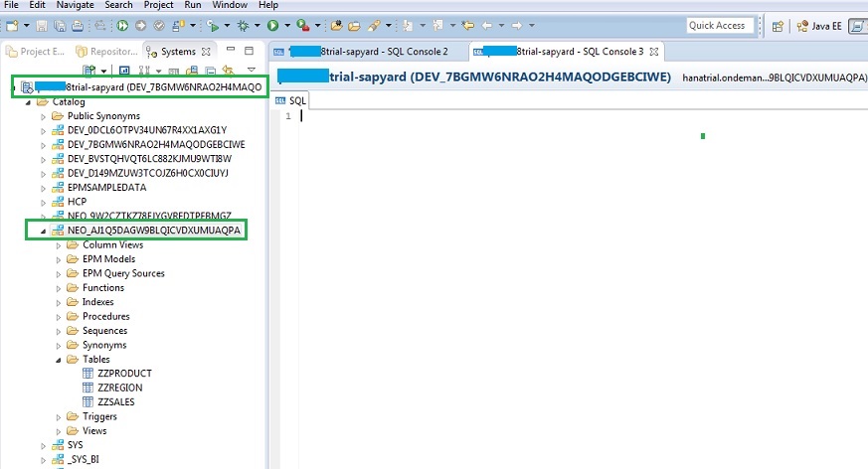Select schema DEV_7BGMW6NRAO2H4MAQODGEBCIWE
This screenshot has width=868, height=469.
coord(156,144)
